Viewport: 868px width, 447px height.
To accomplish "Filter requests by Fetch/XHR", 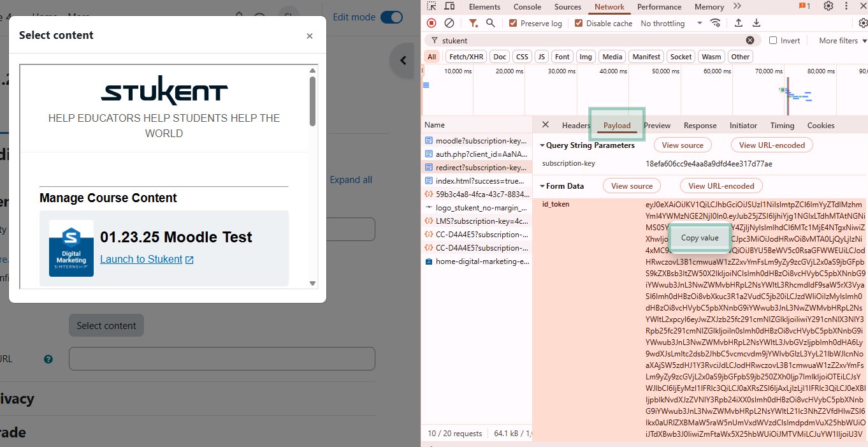I will 467,57.
